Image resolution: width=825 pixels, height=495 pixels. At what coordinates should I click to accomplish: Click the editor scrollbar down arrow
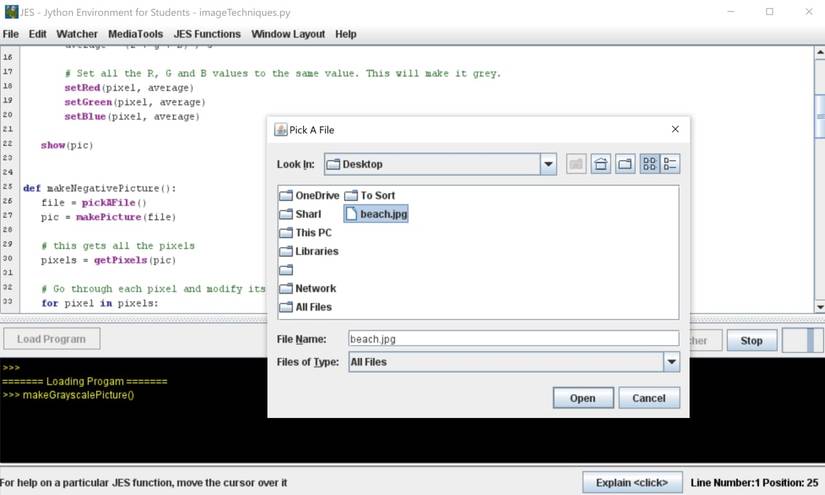820,307
